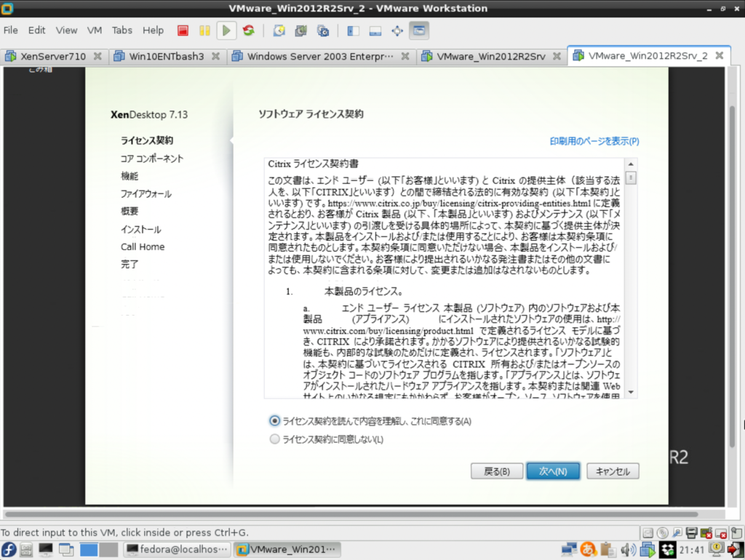This screenshot has height=560, width=745.
Task: Click the キャンセル cancel button
Action: [x=613, y=471]
